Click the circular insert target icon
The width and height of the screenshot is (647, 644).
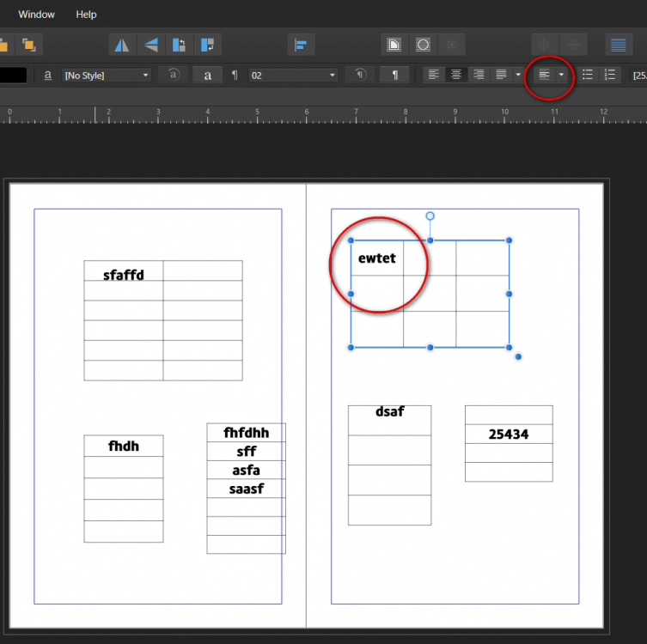point(423,45)
